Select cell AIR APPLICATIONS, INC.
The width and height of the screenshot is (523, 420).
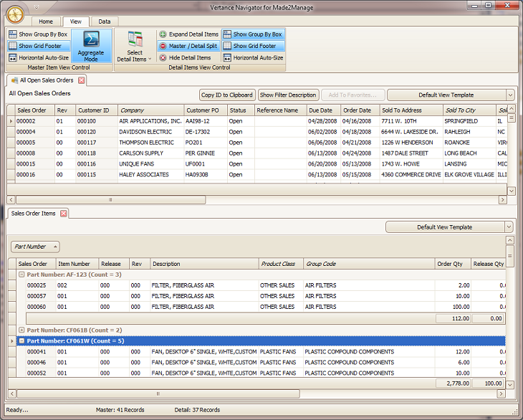pos(150,121)
